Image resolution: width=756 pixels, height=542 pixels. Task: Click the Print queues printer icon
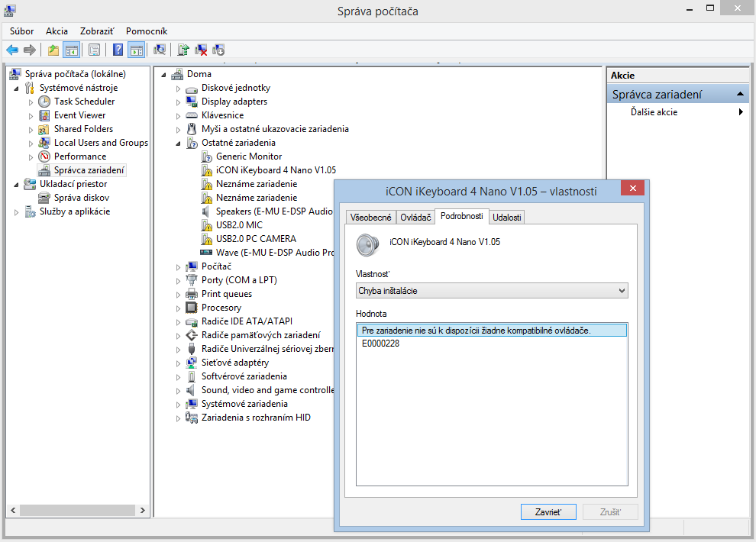pyautogui.click(x=192, y=294)
